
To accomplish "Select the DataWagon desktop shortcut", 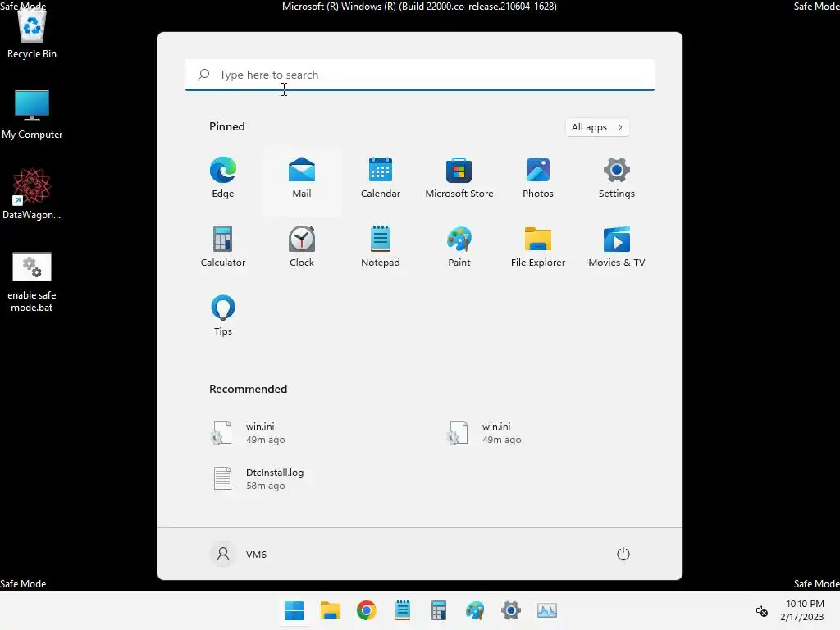I will pyautogui.click(x=32, y=194).
